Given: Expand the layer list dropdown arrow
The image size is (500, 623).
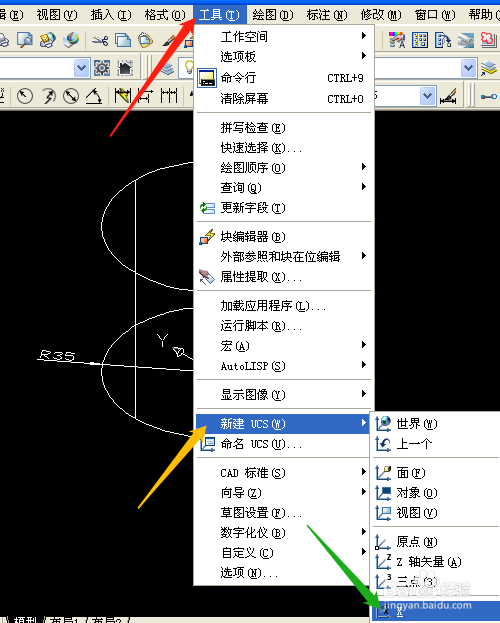Looking at the screenshot, I should (x=469, y=68).
